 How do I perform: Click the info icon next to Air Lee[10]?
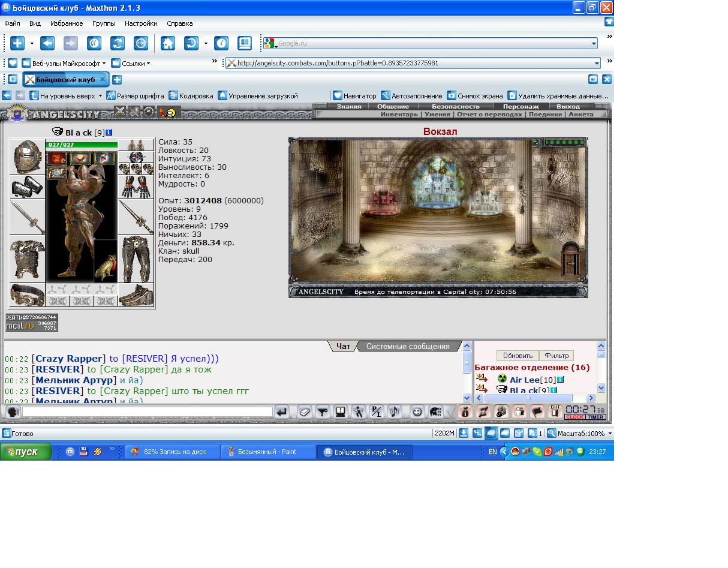pos(560,380)
